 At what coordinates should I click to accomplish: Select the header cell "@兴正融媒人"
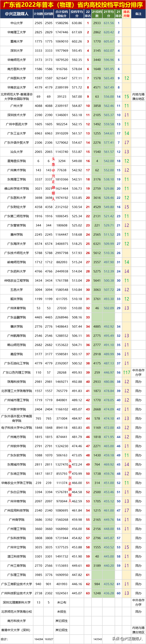click(x=17, y=14)
